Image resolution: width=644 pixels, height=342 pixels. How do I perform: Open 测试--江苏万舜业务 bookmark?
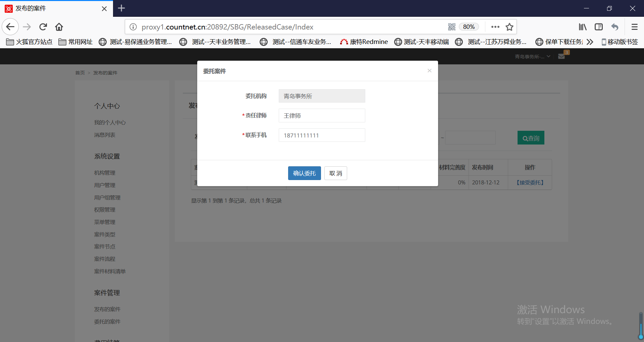click(x=491, y=42)
